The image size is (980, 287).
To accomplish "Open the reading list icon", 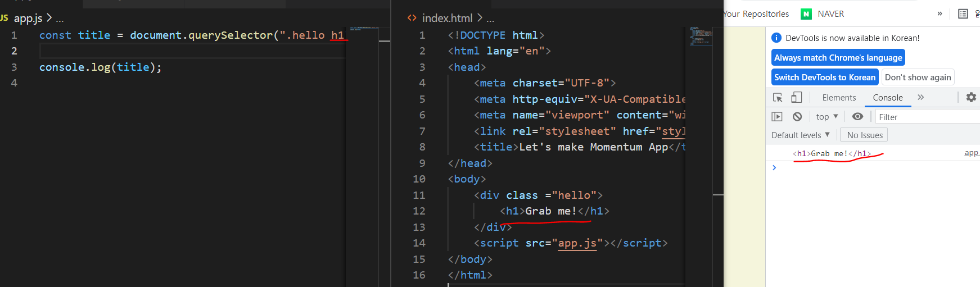I will (x=963, y=14).
